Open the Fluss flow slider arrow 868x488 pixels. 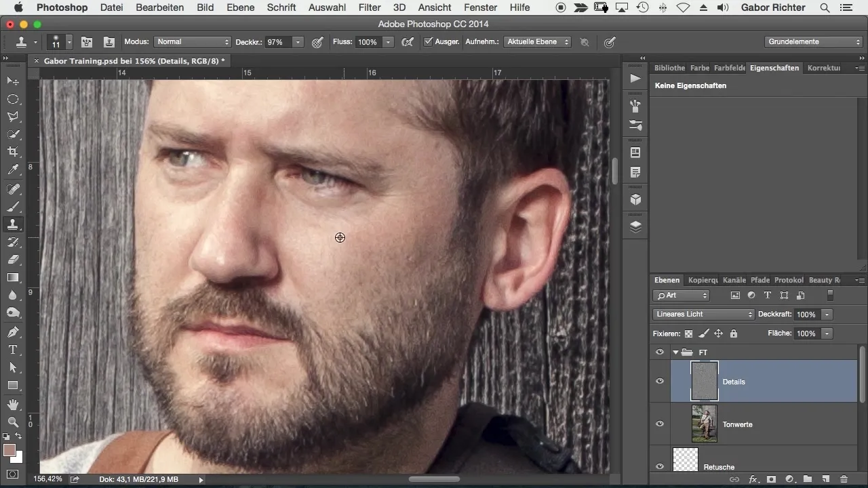388,42
